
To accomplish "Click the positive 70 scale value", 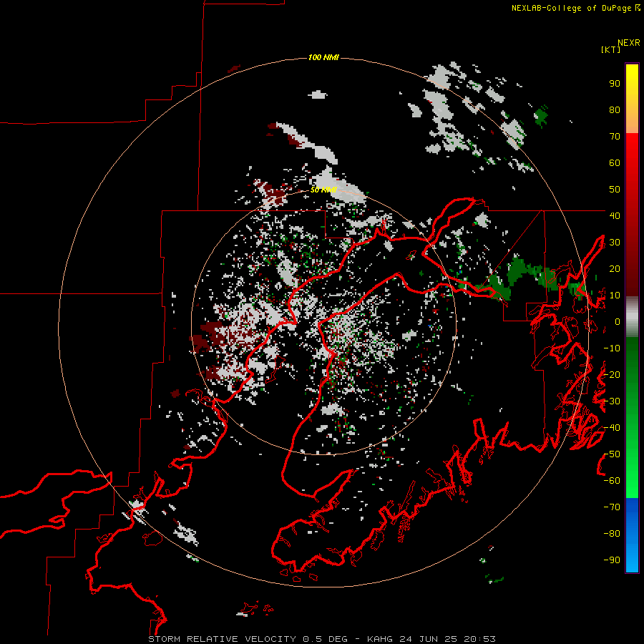I will click(x=615, y=137).
